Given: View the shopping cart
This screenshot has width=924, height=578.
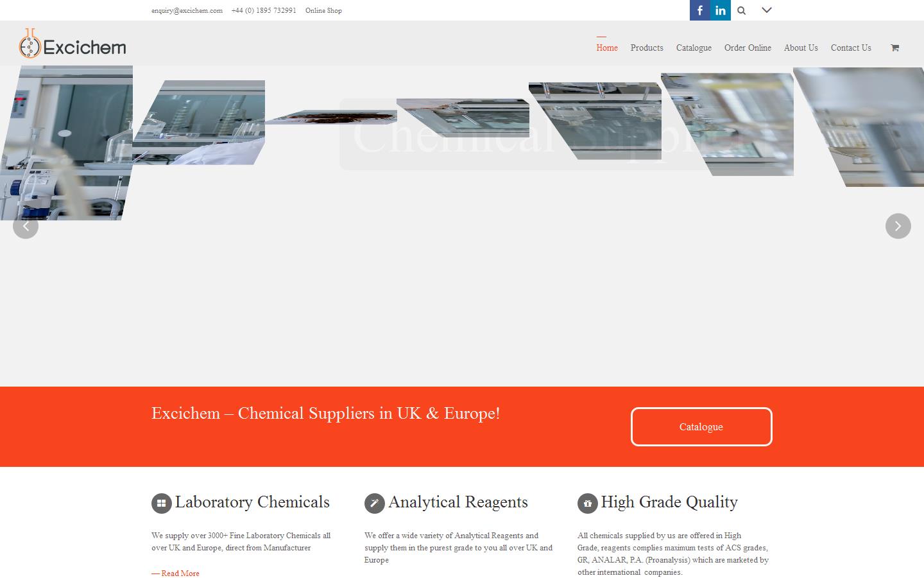Looking at the screenshot, I should [894, 47].
